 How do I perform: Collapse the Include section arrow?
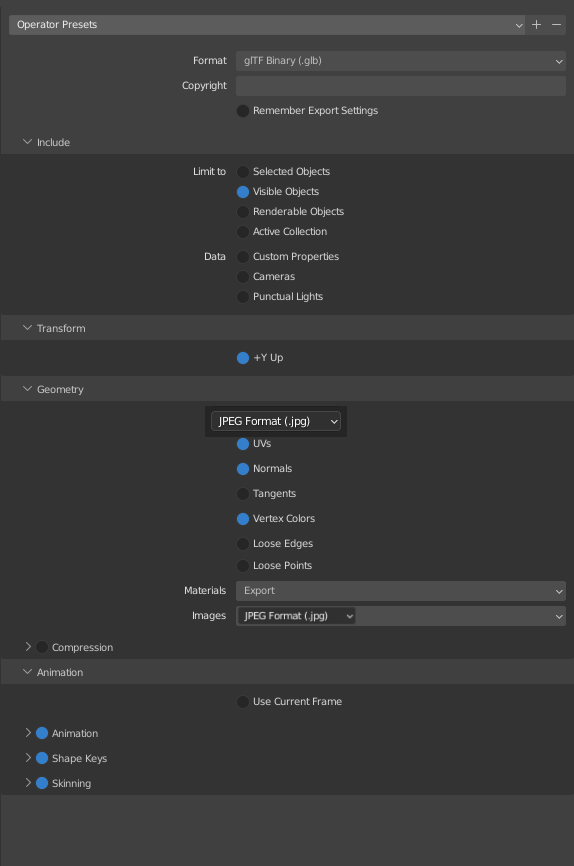27,142
